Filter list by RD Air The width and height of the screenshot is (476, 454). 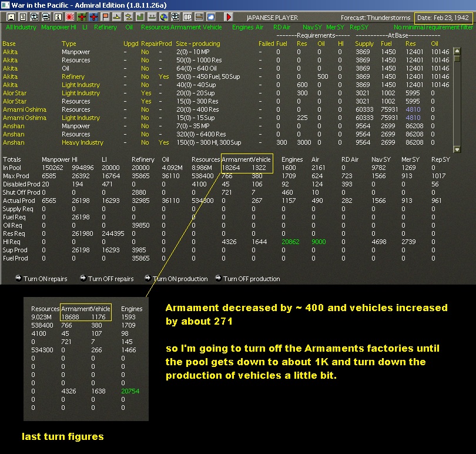[281, 27]
